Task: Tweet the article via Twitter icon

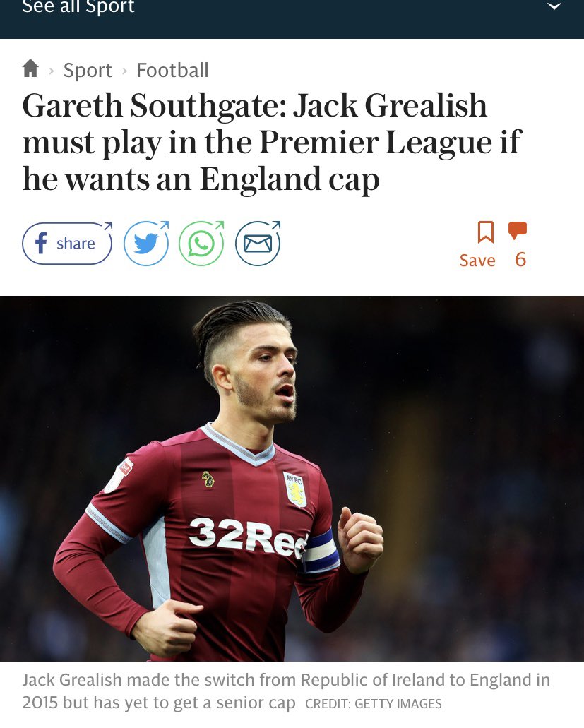Action: [x=146, y=244]
